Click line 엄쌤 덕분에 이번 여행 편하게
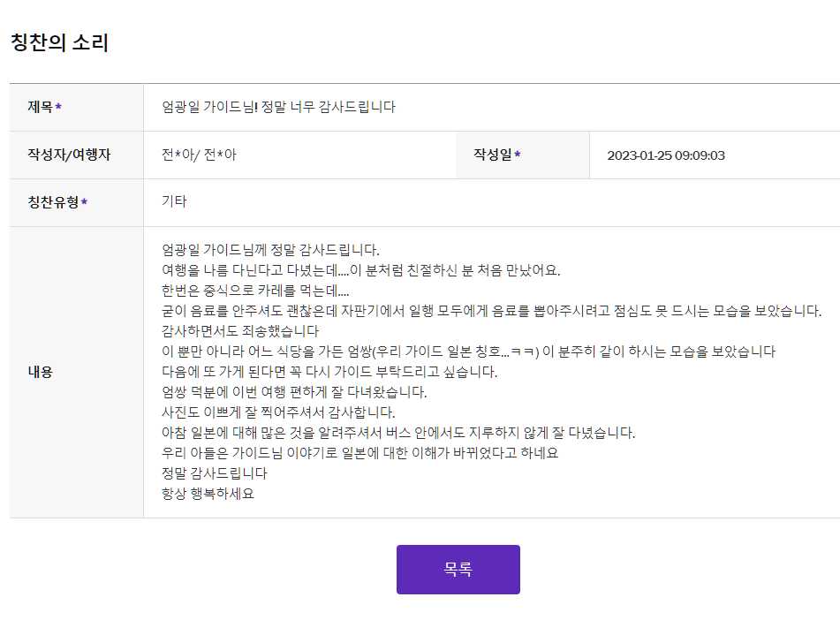The width and height of the screenshot is (840, 635). tap(294, 392)
